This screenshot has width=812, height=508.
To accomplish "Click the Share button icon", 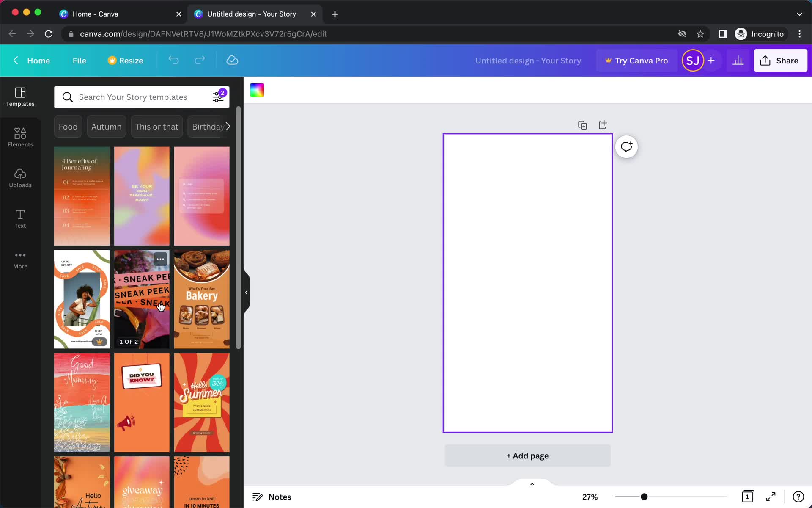I will click(x=765, y=60).
